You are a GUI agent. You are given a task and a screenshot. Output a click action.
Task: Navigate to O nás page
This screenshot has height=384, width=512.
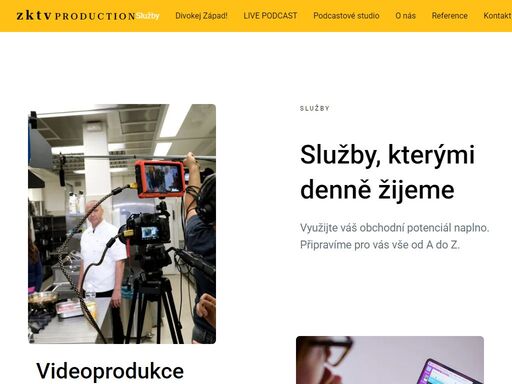click(x=405, y=16)
